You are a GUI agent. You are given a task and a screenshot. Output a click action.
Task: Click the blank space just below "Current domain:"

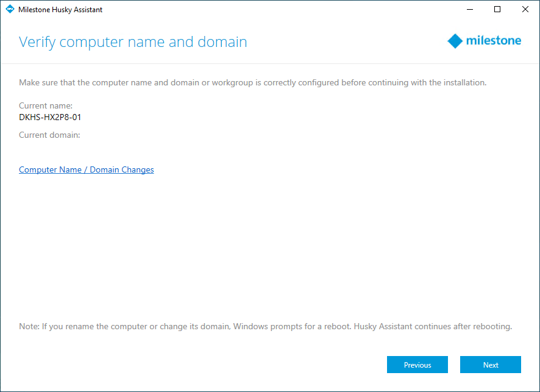[x=49, y=149]
